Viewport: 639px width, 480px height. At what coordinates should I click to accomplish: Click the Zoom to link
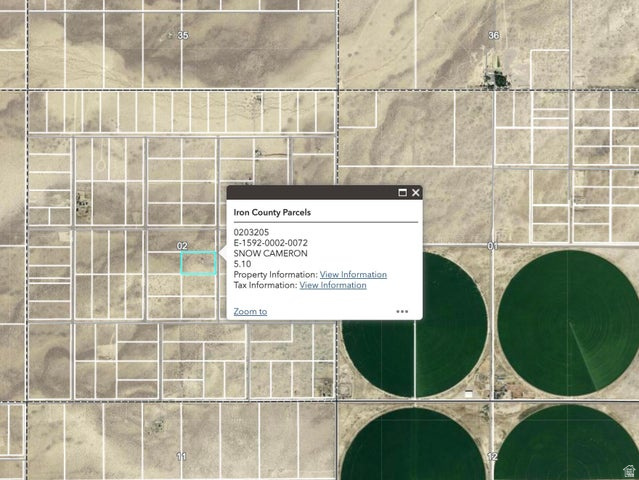point(250,311)
